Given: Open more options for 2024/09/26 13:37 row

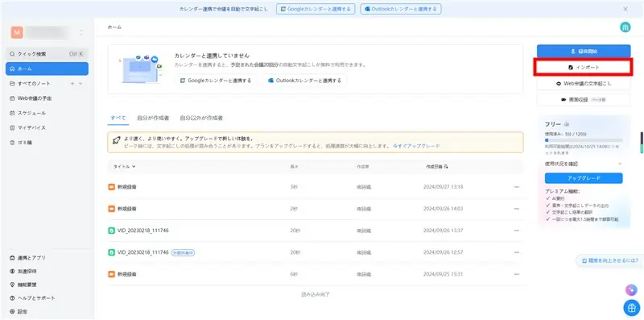Looking at the screenshot, I should point(517,231).
